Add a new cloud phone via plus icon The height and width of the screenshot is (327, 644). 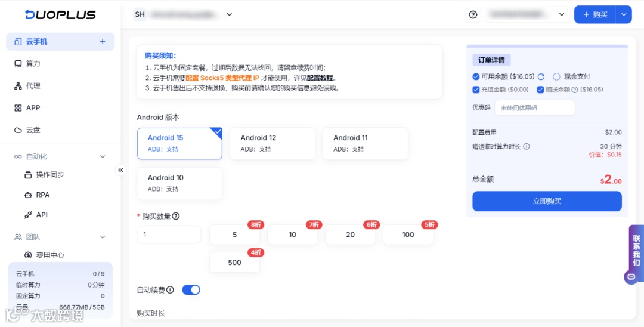[103, 42]
